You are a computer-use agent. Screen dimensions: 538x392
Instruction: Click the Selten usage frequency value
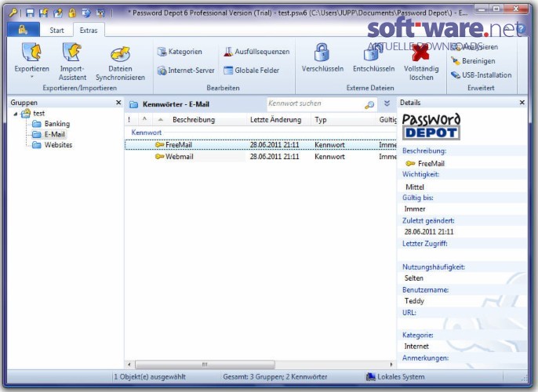[413, 278]
